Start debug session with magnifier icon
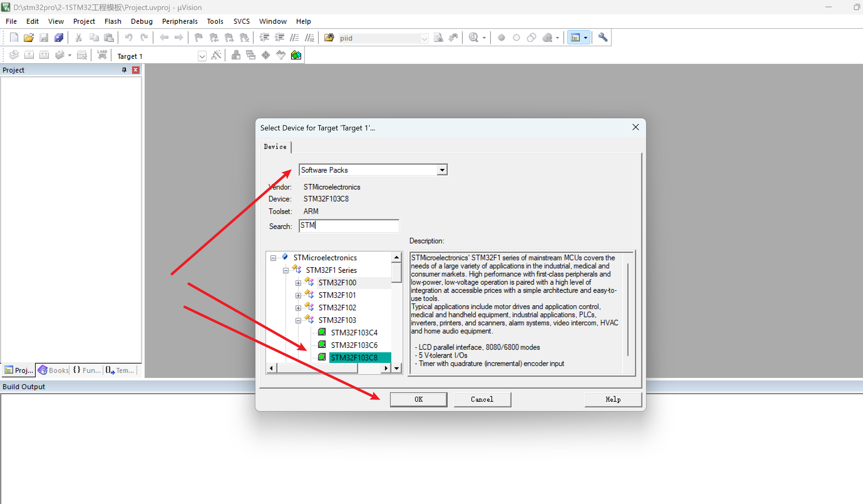 click(474, 38)
